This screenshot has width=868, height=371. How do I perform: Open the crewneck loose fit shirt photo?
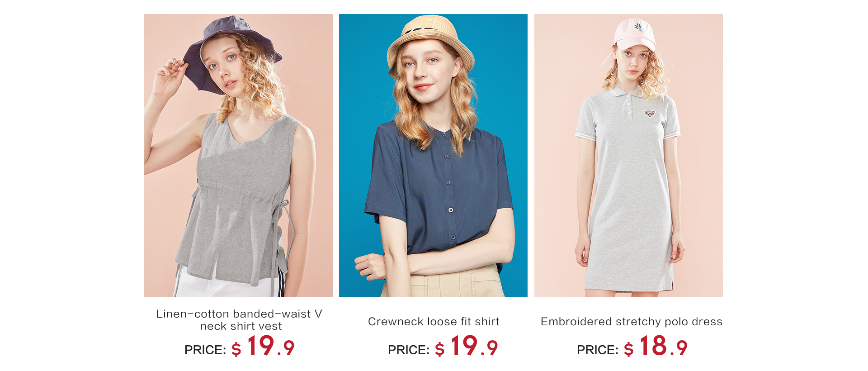point(433,156)
